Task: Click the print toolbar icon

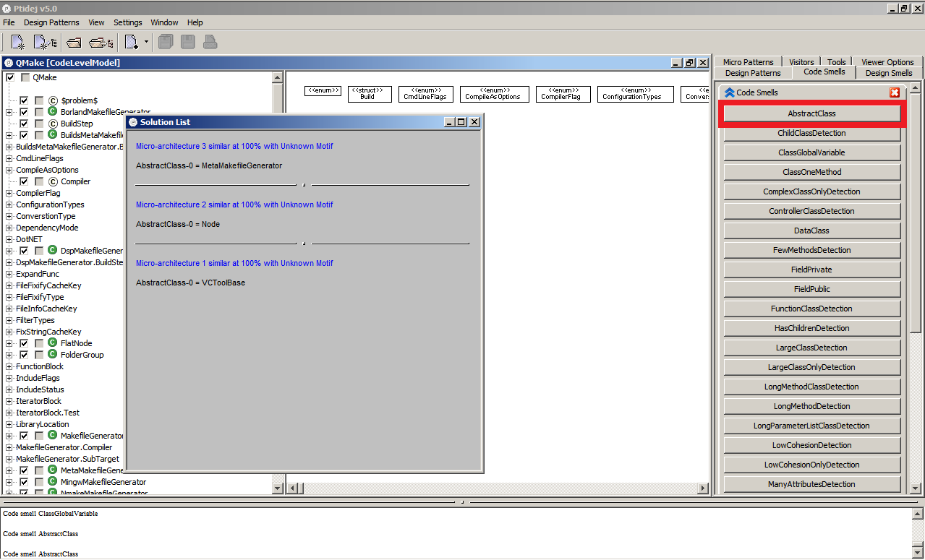Action: [x=209, y=41]
